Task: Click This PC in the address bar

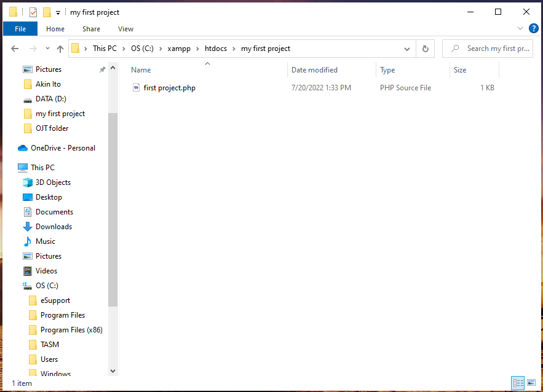Action: (x=105, y=49)
